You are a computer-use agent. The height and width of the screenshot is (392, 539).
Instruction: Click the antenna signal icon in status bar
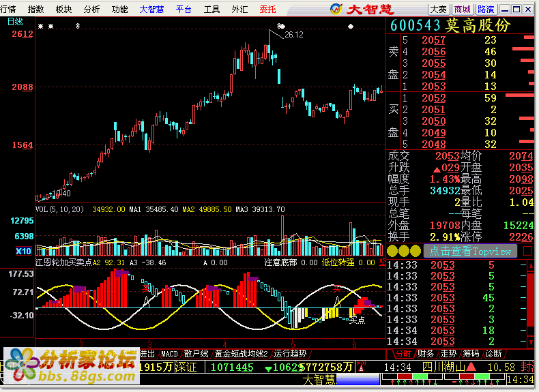coord(361,367)
